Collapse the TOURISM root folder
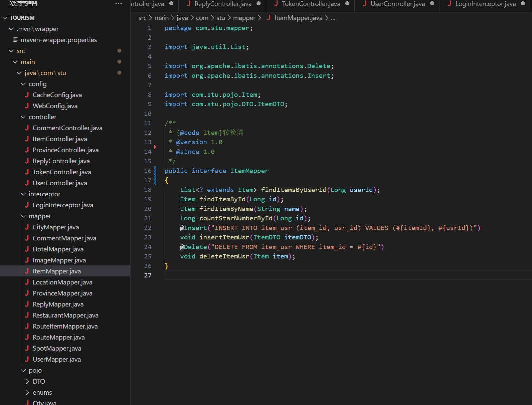This screenshot has width=532, height=405. click(x=5, y=18)
